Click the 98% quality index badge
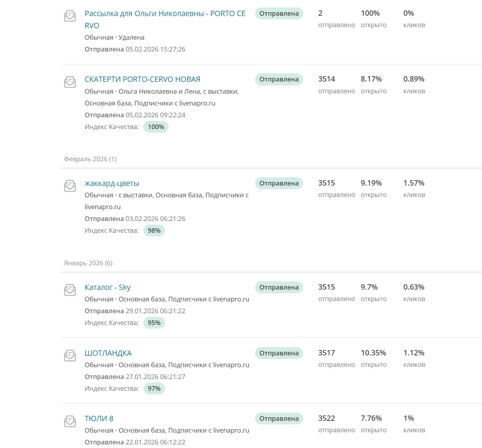 (154, 231)
